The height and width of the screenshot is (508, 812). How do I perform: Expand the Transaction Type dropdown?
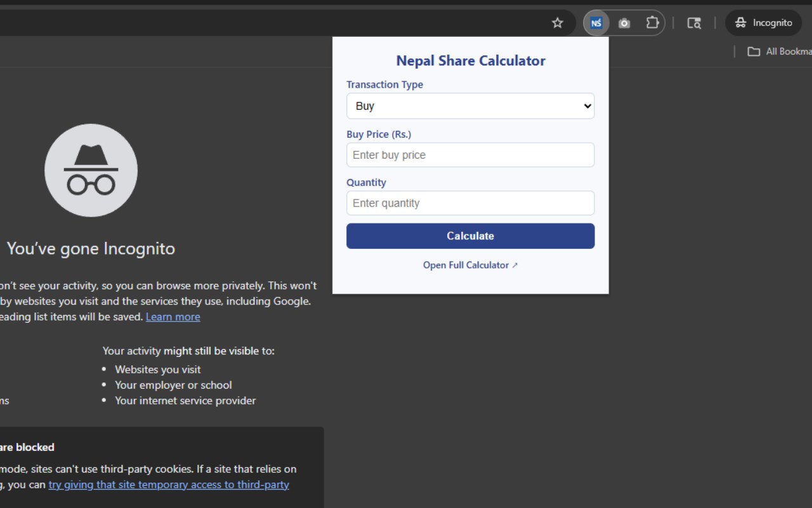pyautogui.click(x=470, y=106)
